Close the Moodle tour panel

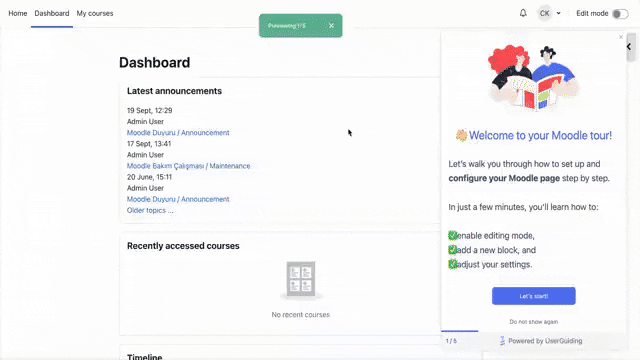click(x=621, y=37)
